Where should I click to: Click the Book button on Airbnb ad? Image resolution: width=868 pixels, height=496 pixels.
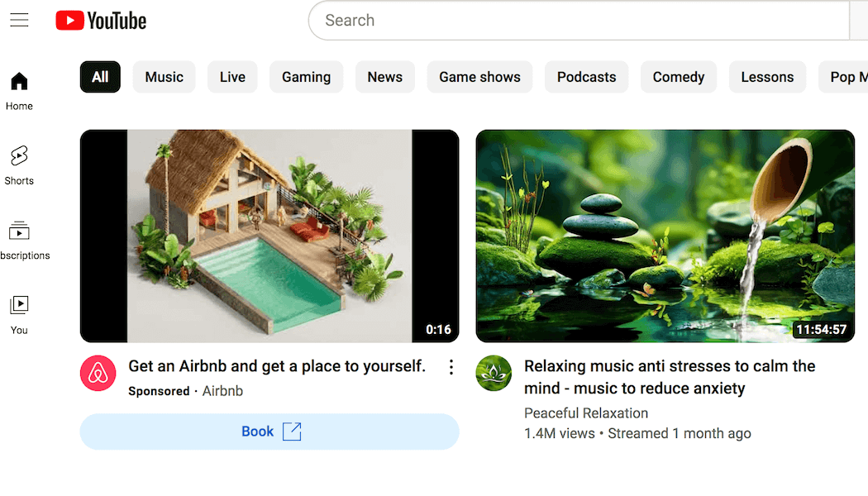(x=269, y=432)
